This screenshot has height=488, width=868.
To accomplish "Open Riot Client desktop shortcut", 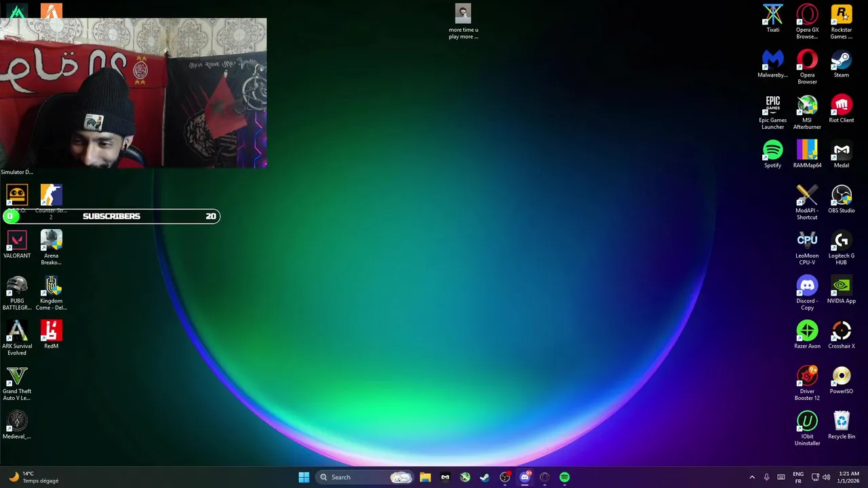I will 842,109.
